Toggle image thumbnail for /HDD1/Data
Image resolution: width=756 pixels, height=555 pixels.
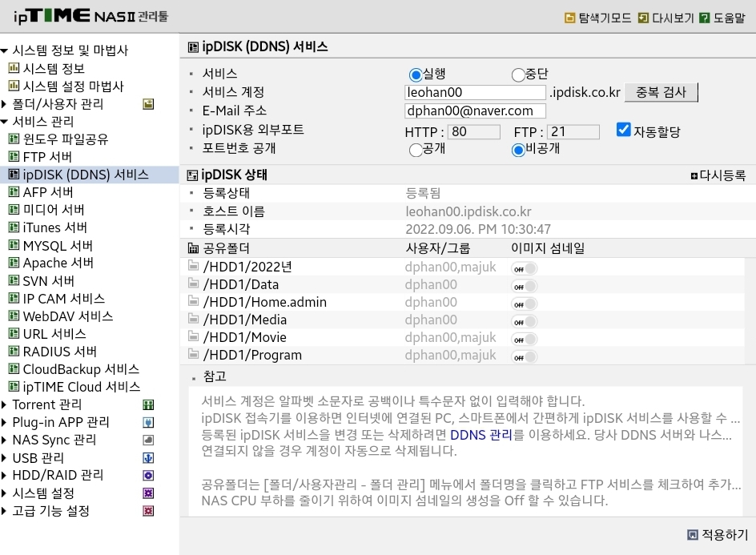pyautogui.click(x=524, y=287)
